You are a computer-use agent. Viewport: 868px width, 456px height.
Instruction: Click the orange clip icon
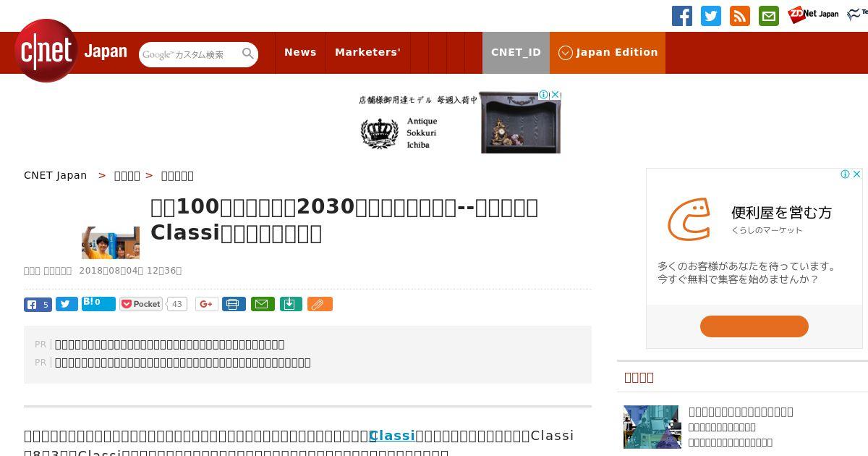tap(320, 304)
